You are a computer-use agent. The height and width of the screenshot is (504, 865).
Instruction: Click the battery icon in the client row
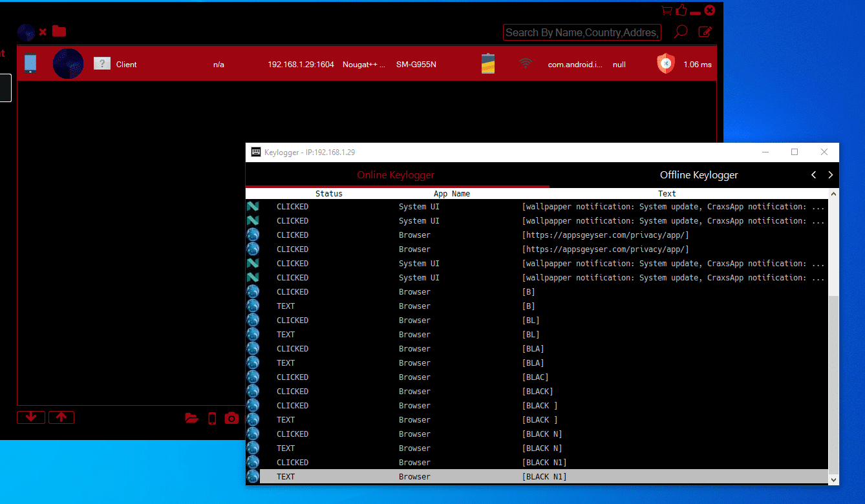[488, 64]
